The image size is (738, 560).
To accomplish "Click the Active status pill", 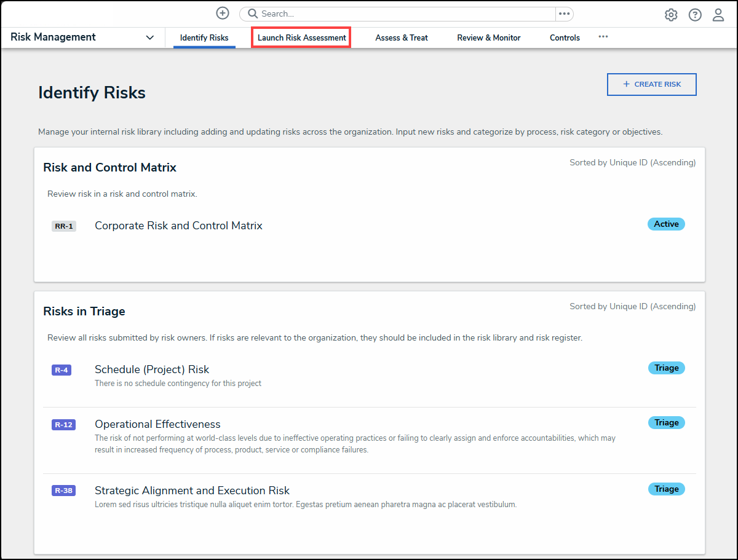I will [666, 224].
